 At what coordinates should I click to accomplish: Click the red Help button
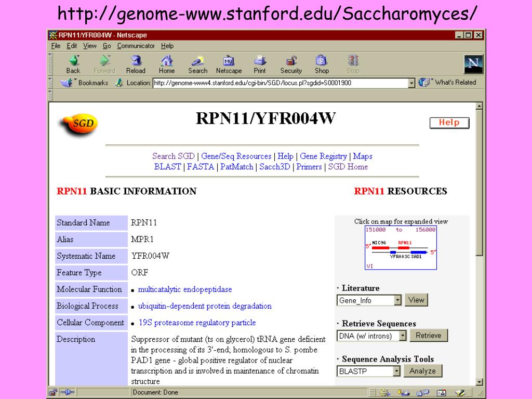tap(449, 123)
